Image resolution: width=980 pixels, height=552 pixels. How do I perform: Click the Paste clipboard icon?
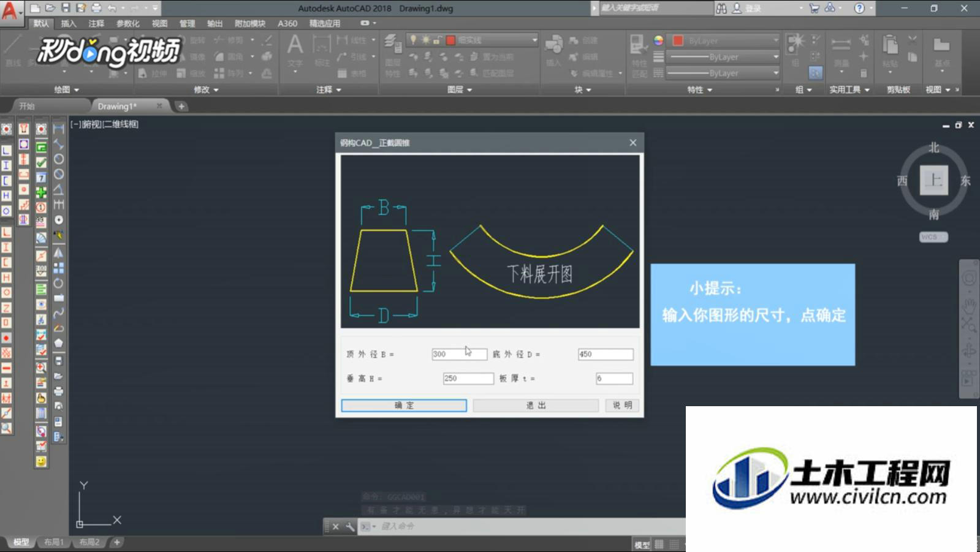(x=890, y=45)
